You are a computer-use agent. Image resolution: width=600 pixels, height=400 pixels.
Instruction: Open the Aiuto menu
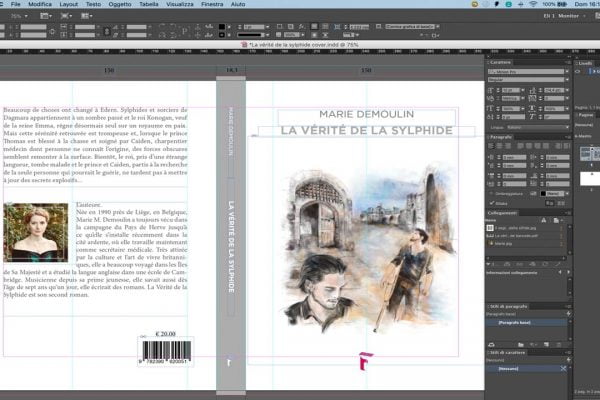(238, 4)
